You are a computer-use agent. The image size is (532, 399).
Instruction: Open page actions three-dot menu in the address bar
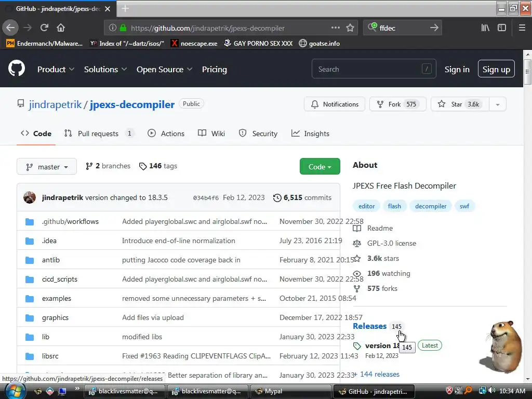click(x=336, y=28)
